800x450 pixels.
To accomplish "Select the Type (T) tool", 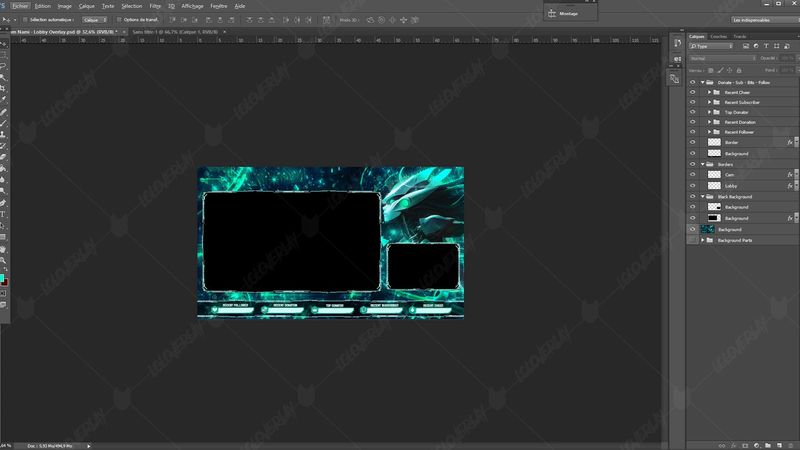I will tap(4, 213).
